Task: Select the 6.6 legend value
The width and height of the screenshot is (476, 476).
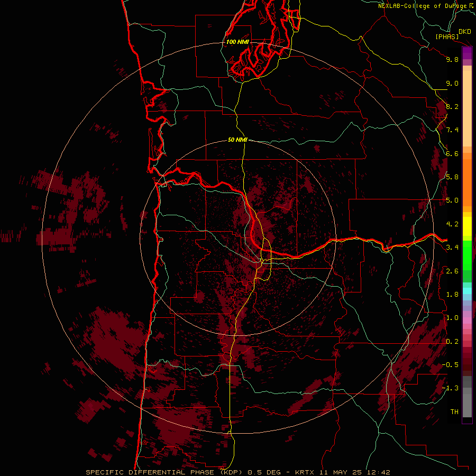Action: click(452, 153)
